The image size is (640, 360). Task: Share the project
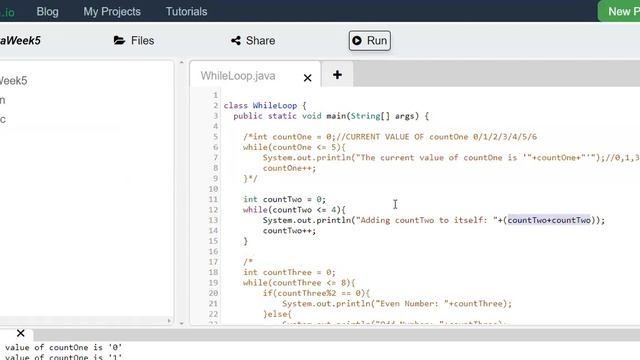pyautogui.click(x=253, y=41)
